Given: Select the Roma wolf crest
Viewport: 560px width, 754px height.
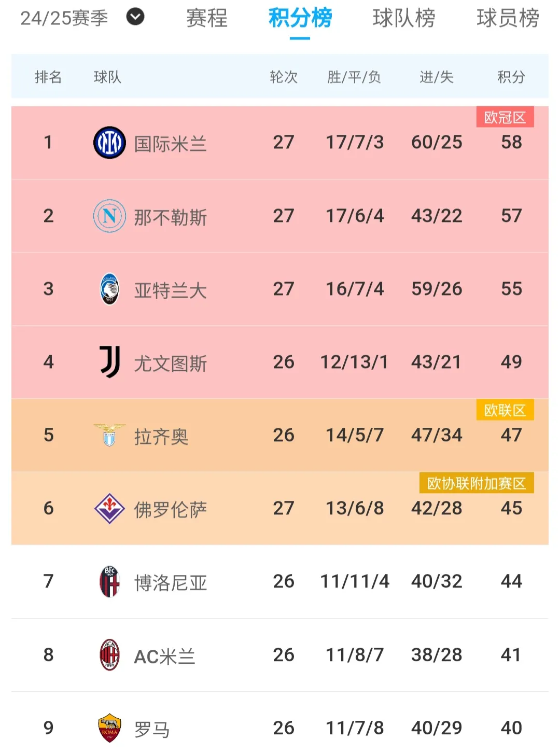Looking at the screenshot, I should 109,728.
